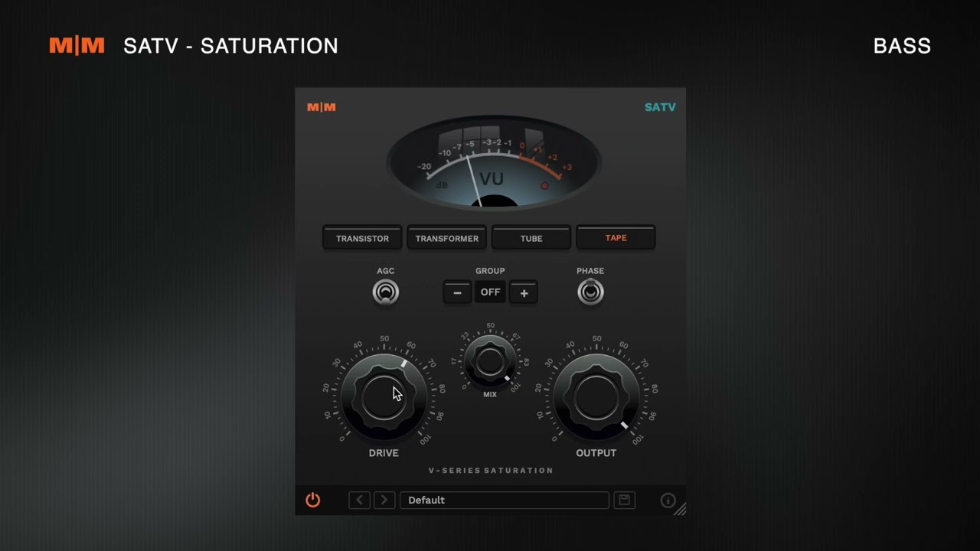
Task: Go to next preset arrow
Action: [384, 500]
